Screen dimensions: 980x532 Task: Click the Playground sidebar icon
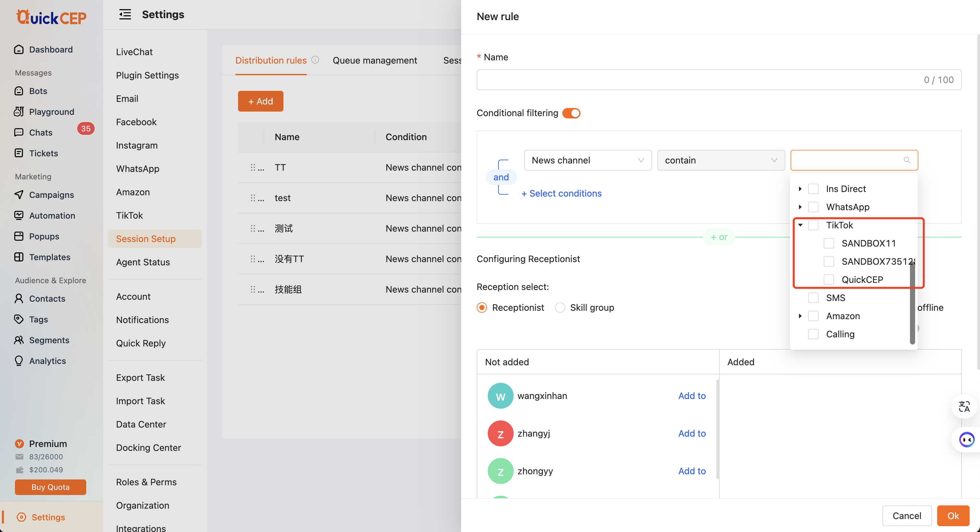(x=18, y=112)
